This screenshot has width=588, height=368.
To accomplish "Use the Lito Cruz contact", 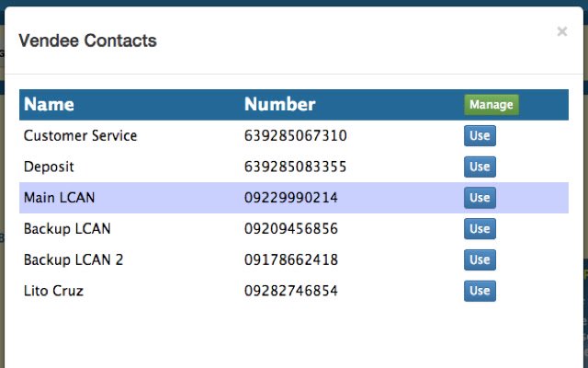I will pos(480,291).
